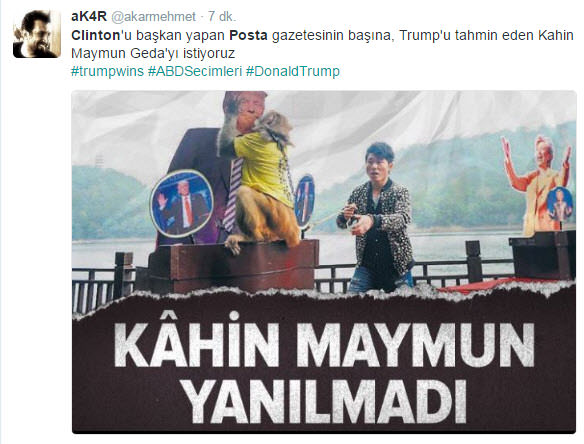Open the #ABDSecimleri hashtag
Viewport: 584px width, 444px height.
tap(195, 71)
